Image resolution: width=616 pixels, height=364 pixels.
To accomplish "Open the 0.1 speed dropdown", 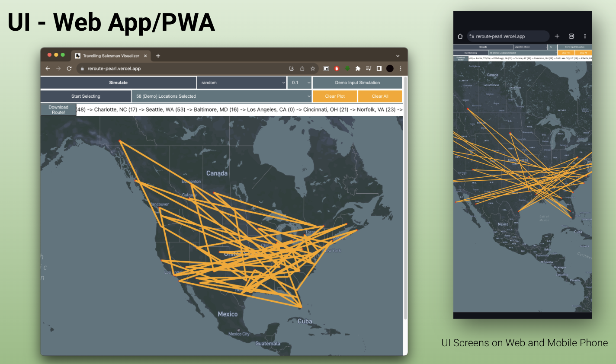I will [299, 83].
